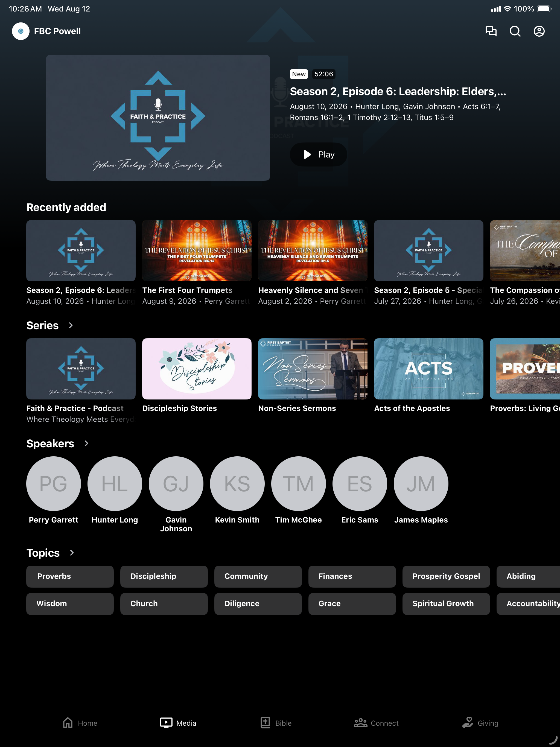This screenshot has height=747, width=560.
Task: Select speaker Gavin Johnson avatar GJ
Action: 176,484
